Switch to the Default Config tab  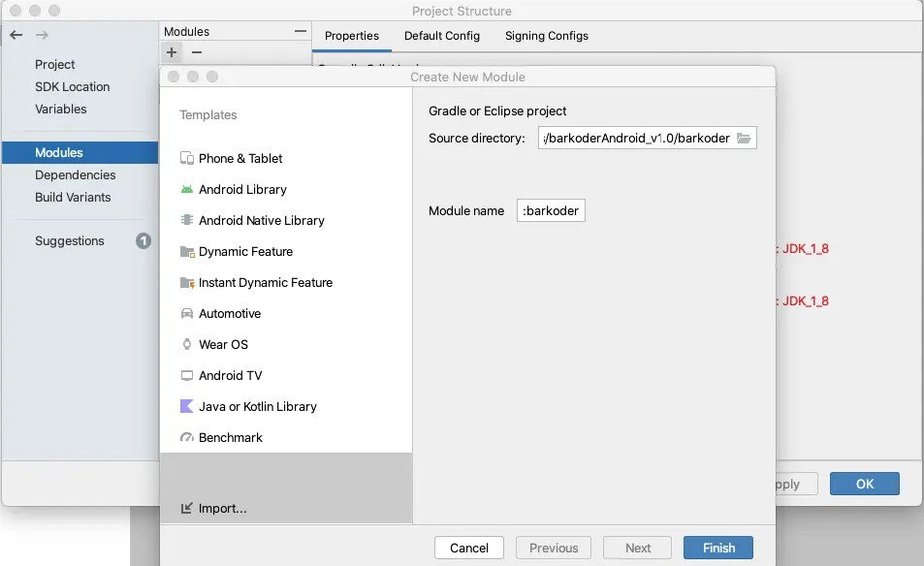pyautogui.click(x=441, y=36)
